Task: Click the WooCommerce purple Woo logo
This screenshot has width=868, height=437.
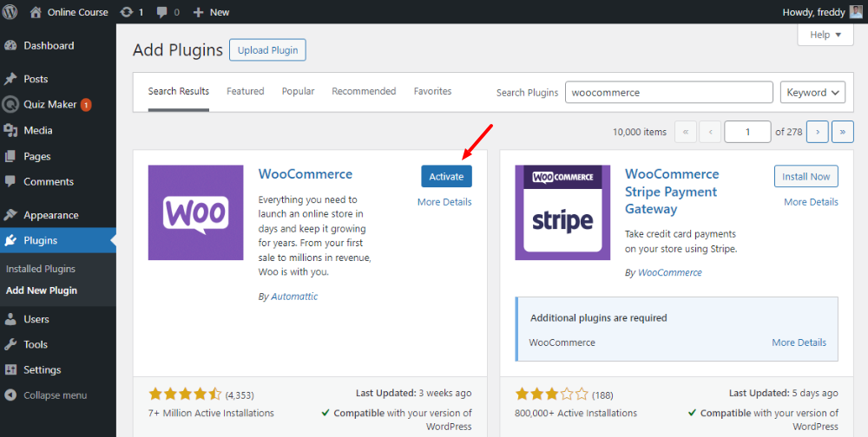Action: 196,212
